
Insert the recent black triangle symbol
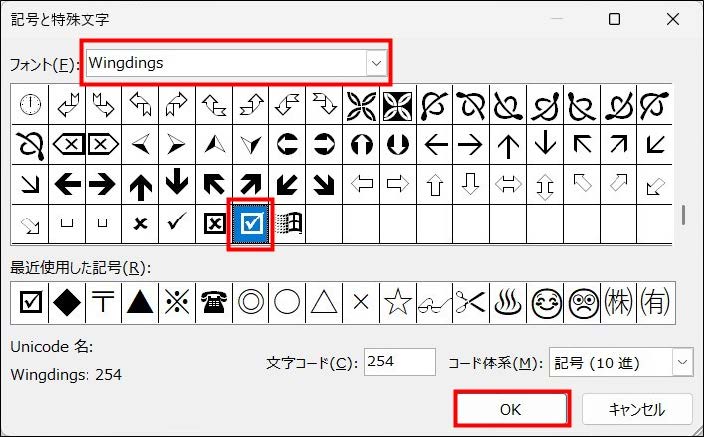click(140, 303)
